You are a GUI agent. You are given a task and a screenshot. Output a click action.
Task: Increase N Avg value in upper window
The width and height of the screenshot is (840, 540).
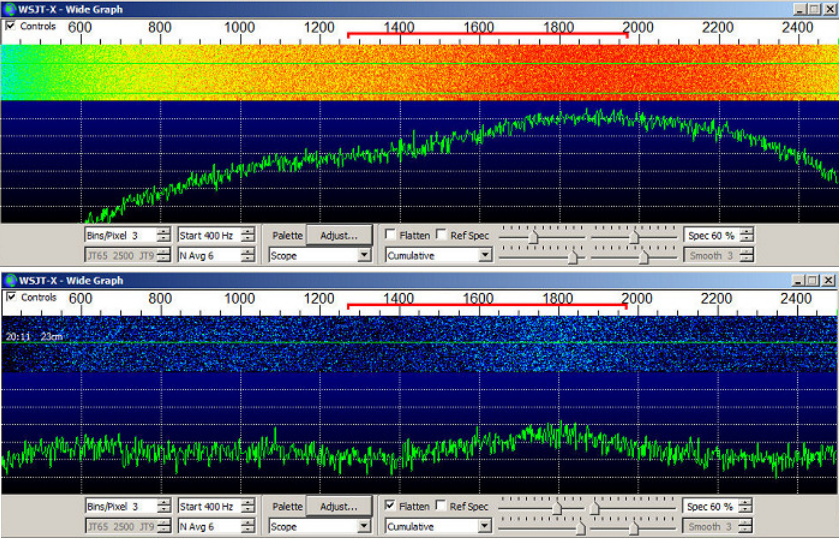248,252
